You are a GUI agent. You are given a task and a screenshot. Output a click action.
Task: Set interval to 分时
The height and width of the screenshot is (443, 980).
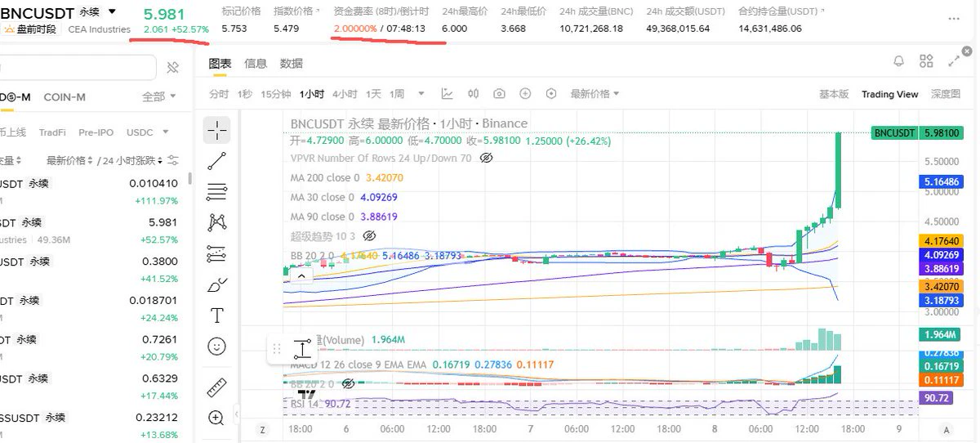(x=219, y=94)
